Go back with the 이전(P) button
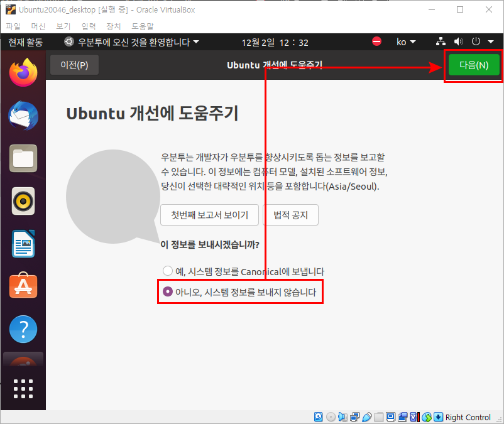The image size is (504, 424). pyautogui.click(x=74, y=65)
